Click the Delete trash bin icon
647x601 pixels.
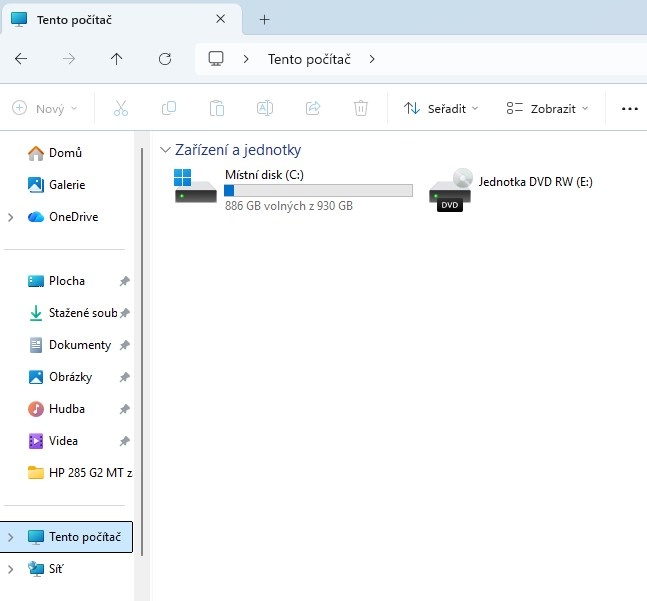[361, 108]
